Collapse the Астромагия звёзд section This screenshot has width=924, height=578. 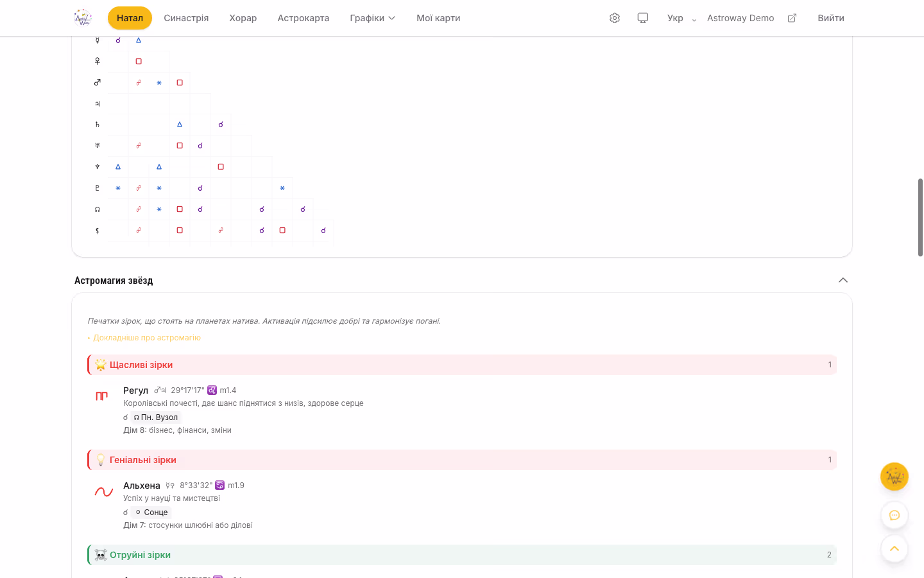click(x=843, y=280)
